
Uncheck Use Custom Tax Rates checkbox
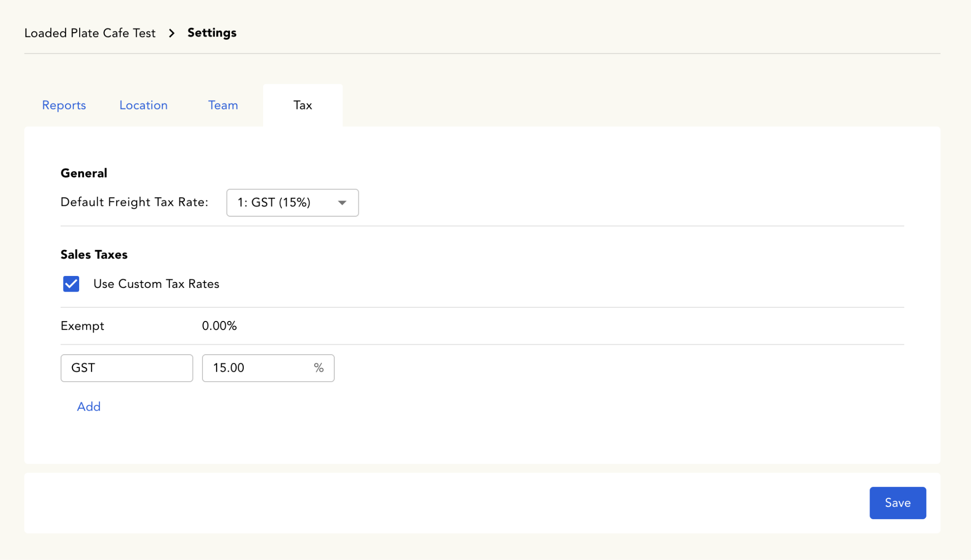(71, 284)
